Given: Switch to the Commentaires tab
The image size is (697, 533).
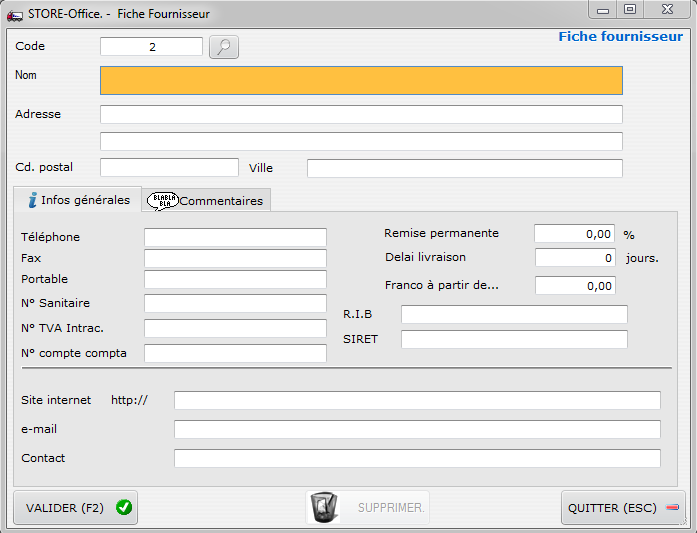Looking at the screenshot, I should pyautogui.click(x=207, y=200).
